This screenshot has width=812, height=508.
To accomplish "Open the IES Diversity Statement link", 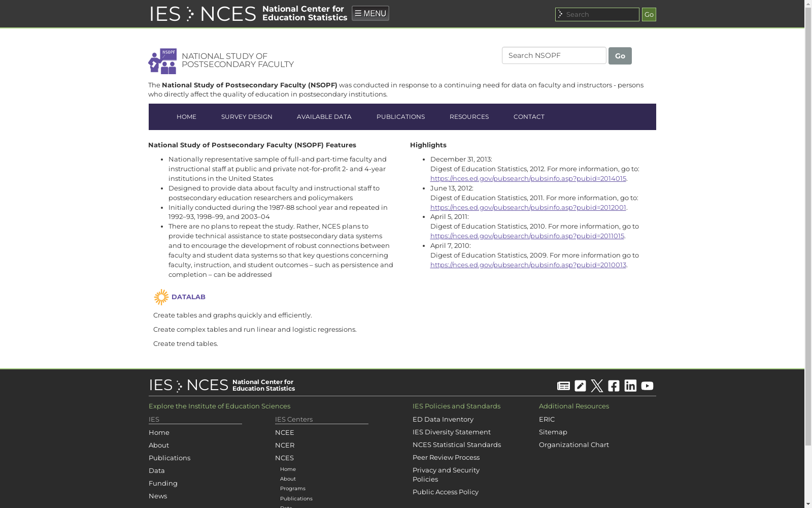I will pos(452,432).
